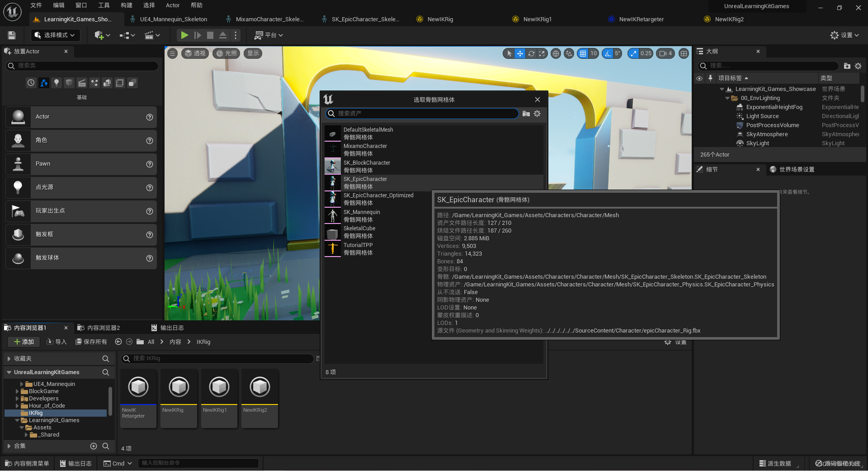Click the 搜索类 search classes field
The height and width of the screenshot is (471, 868).
(x=82, y=66)
